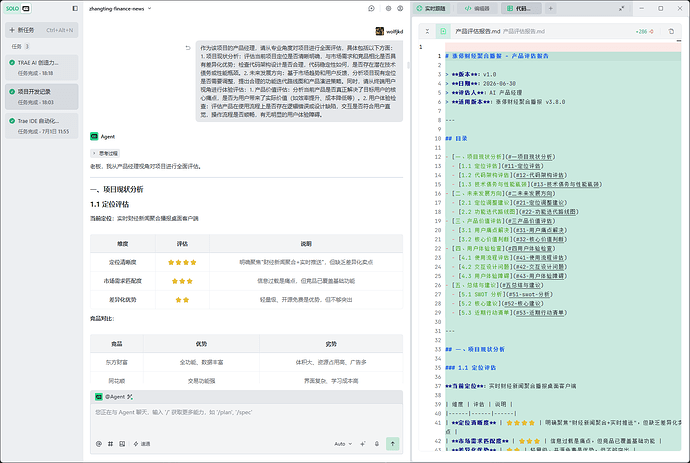Screen dimensions: 690x463
Task: Click the sparkle optimize-prompt icon beside Auto
Action: (363, 444)
